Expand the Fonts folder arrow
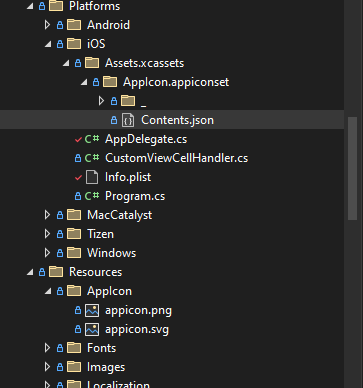363x388 pixels. pos(47,348)
